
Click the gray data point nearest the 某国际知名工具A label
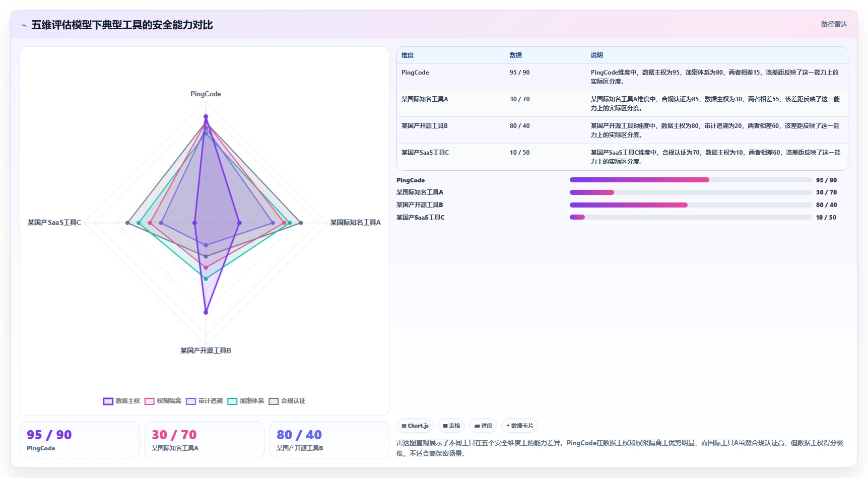tap(301, 223)
